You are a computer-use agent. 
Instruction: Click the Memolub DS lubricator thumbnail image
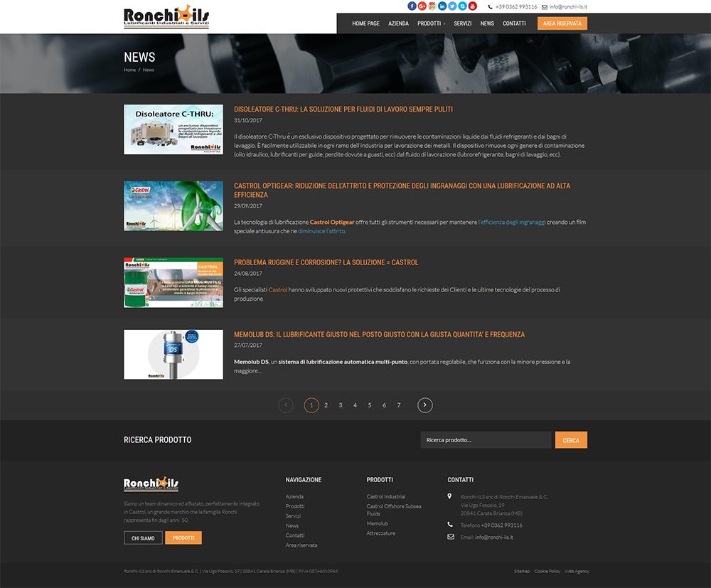[x=173, y=355]
